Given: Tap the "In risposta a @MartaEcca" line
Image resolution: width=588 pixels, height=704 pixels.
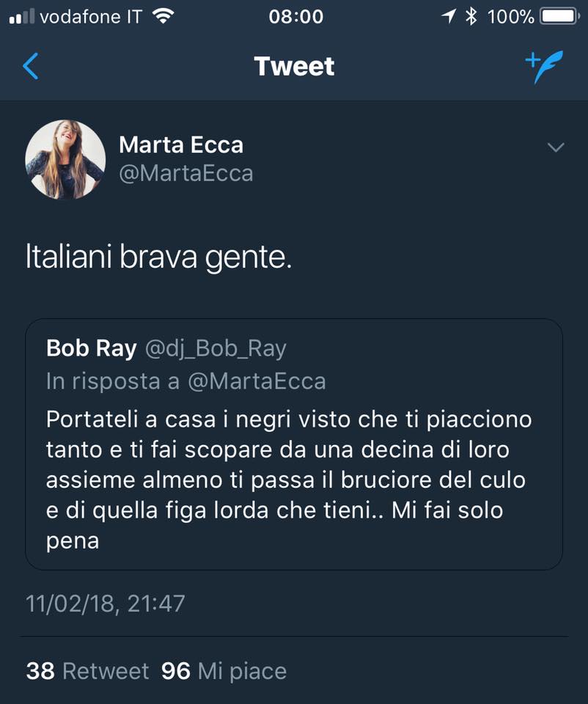Looking at the screenshot, I should 185,381.
